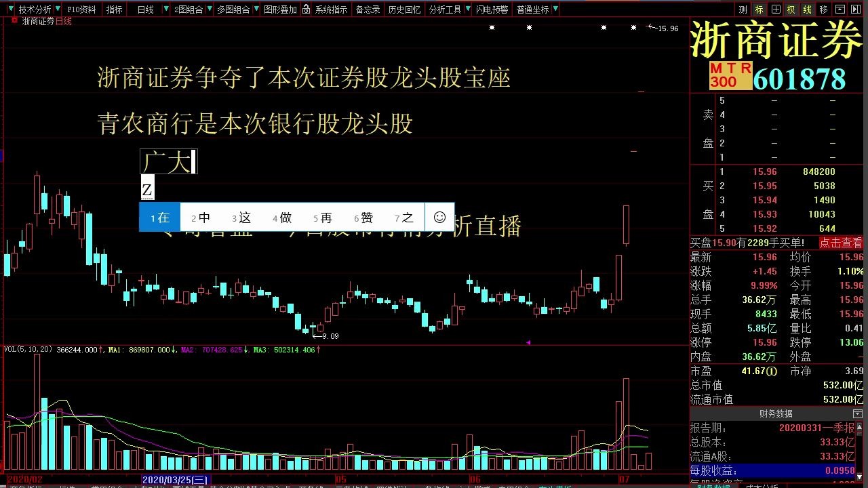Image resolution: width=868 pixels, height=488 pixels.
Task: Select the 日线 period button
Action: (145, 9)
